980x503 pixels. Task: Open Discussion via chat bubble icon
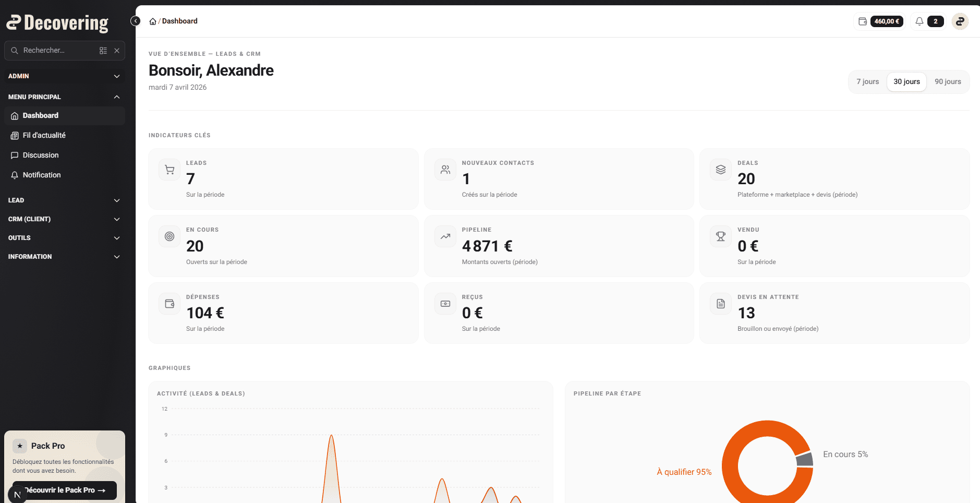tap(14, 155)
